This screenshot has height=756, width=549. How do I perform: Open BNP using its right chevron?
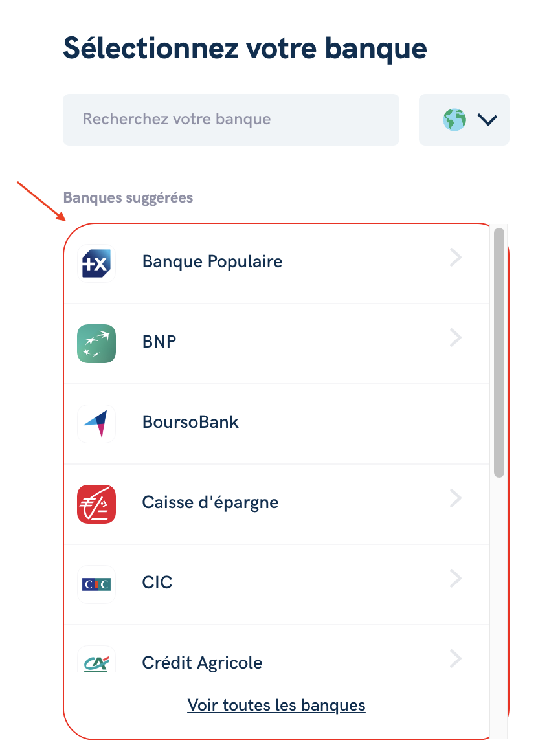coord(455,337)
